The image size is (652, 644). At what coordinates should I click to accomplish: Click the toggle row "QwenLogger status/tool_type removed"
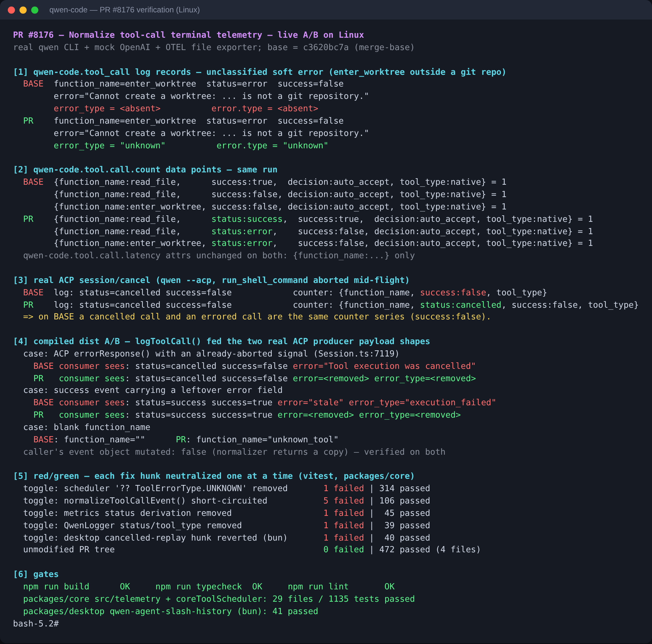coord(227,526)
